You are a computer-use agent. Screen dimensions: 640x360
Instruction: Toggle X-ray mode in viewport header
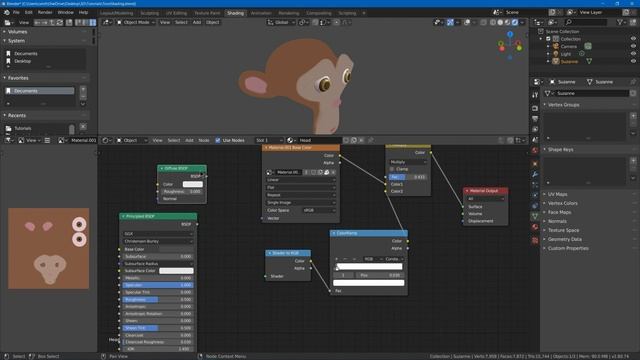pyautogui.click(x=483, y=22)
